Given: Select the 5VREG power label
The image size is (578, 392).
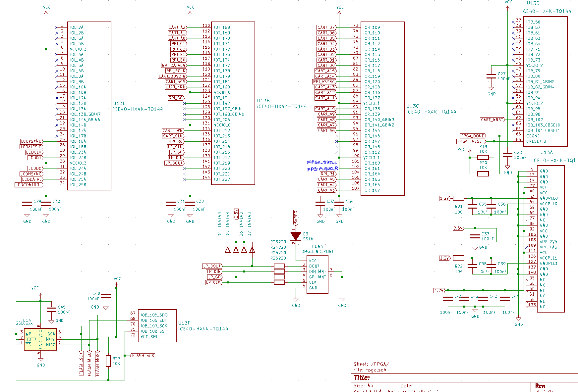Looking at the screenshot, I should pyautogui.click(x=296, y=217).
